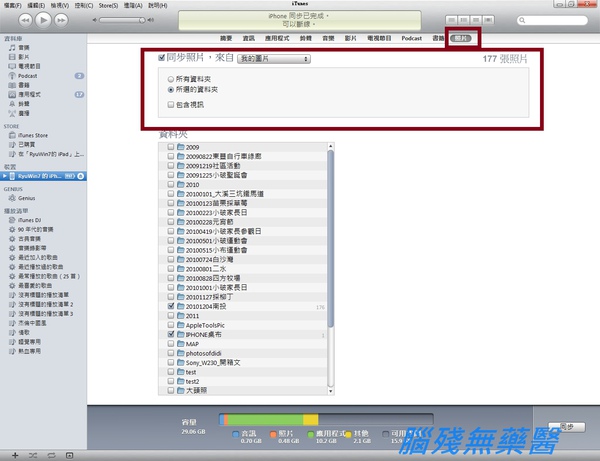Select the 所有資料夾 radio option
The width and height of the screenshot is (600, 461).
point(171,79)
